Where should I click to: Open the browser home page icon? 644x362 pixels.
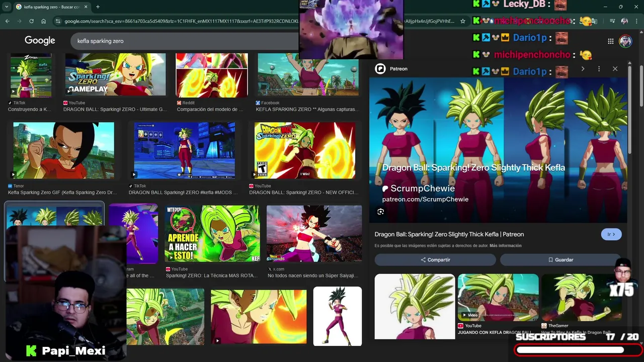click(x=44, y=21)
